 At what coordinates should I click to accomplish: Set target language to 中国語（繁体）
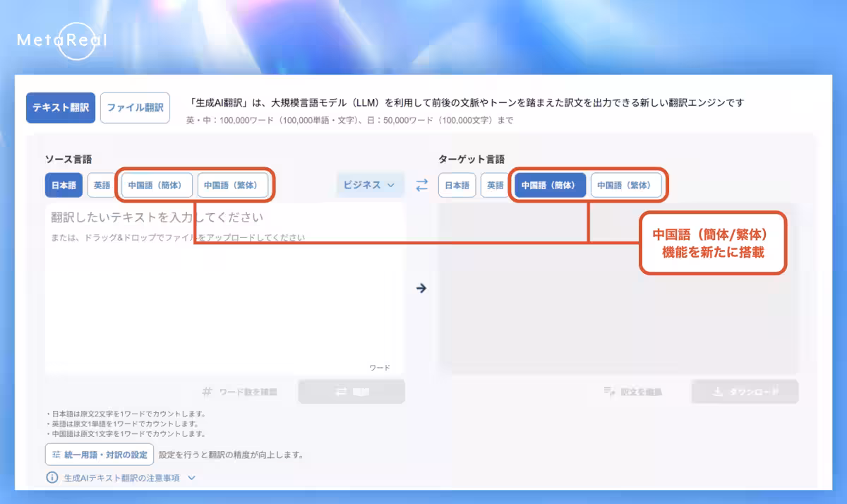click(626, 186)
